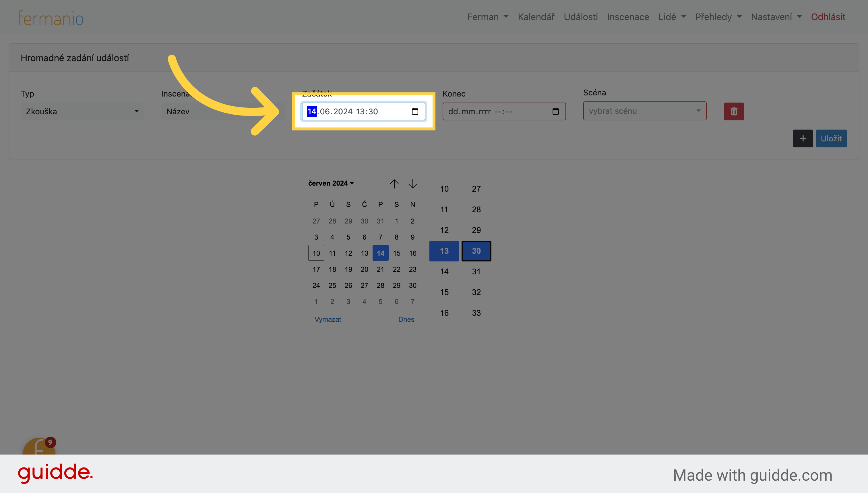Choose hour 13 in time picker
868x493 pixels.
444,251
